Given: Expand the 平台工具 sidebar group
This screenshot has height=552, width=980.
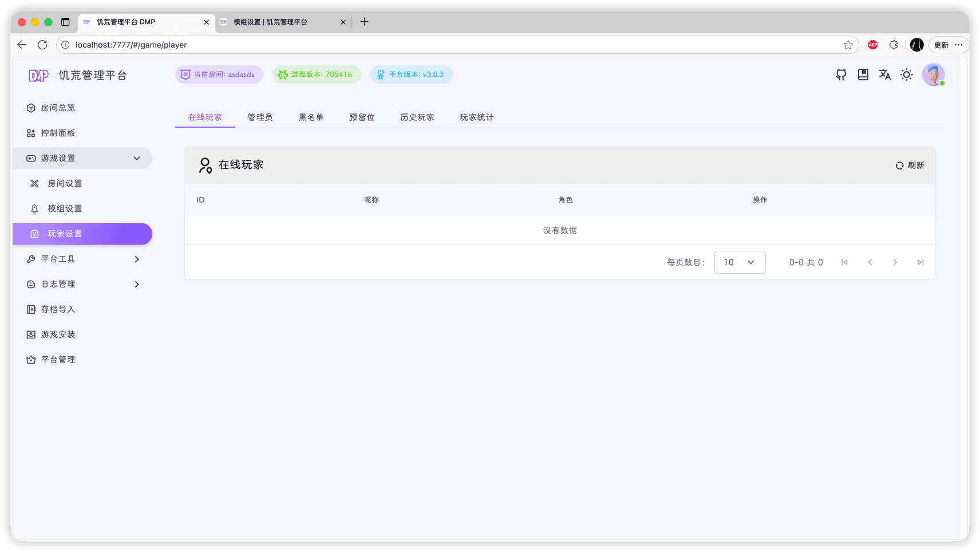Looking at the screenshot, I should (x=136, y=259).
